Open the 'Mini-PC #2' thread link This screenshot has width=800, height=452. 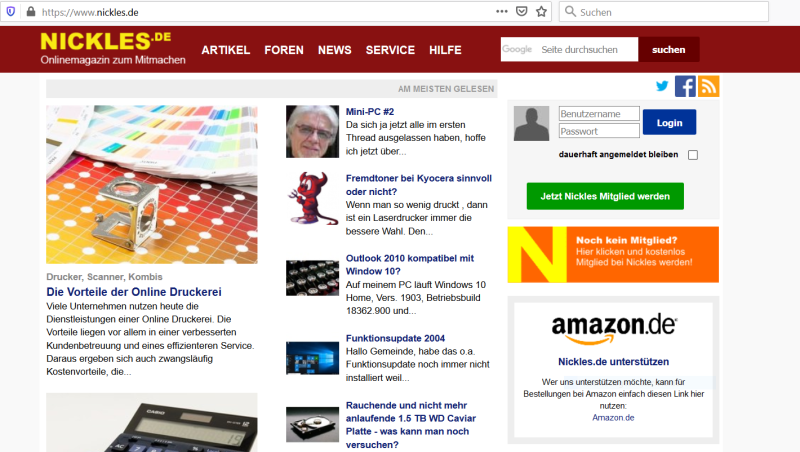[x=370, y=112]
